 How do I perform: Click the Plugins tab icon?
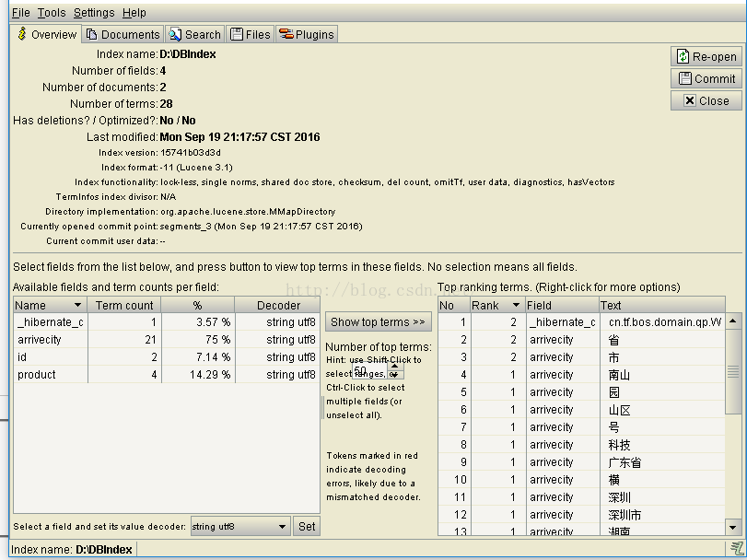tap(286, 34)
